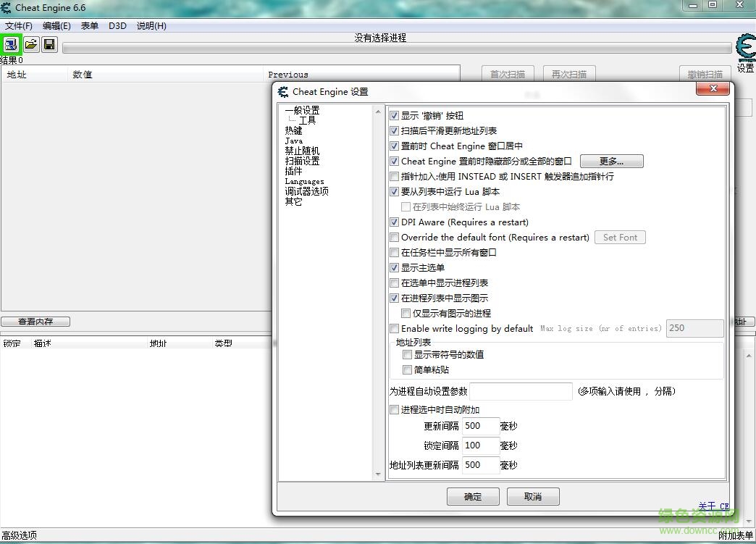The image size is (756, 544).
Task: Click the 确定 button
Action: 473,497
